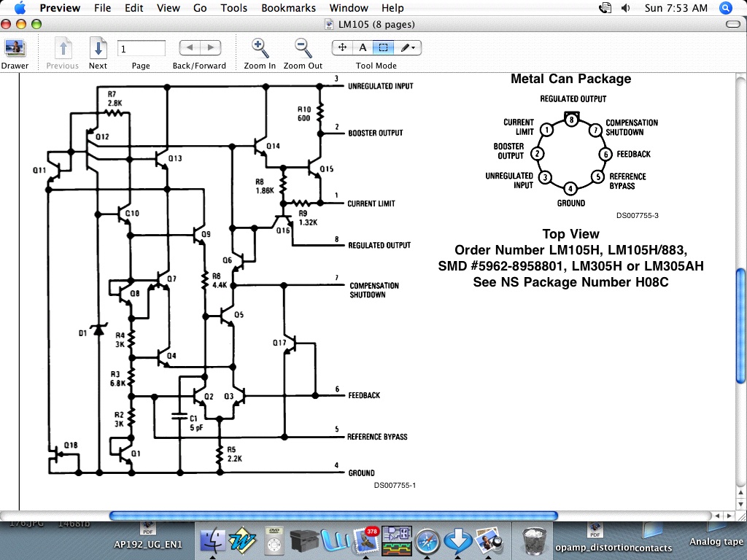The width and height of the screenshot is (747, 560).
Task: Open the File menu
Action: click(102, 7)
